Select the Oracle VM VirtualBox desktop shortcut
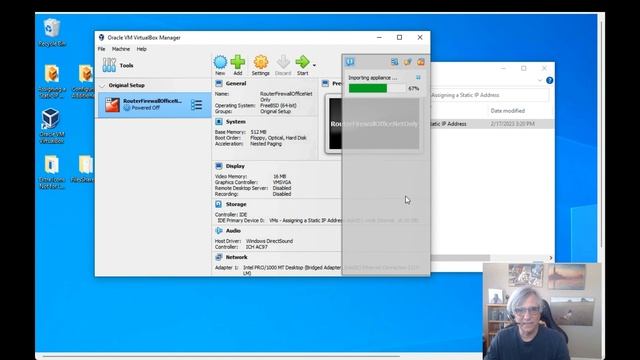640x360 pixels. pos(51,126)
